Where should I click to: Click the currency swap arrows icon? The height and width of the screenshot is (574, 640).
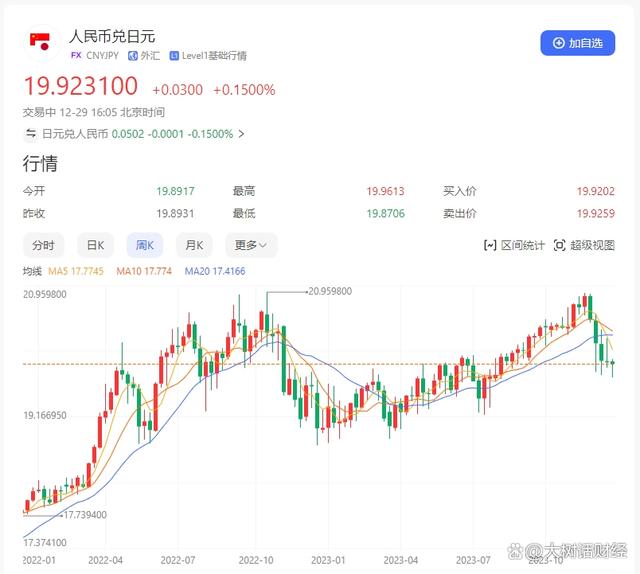[x=30, y=133]
